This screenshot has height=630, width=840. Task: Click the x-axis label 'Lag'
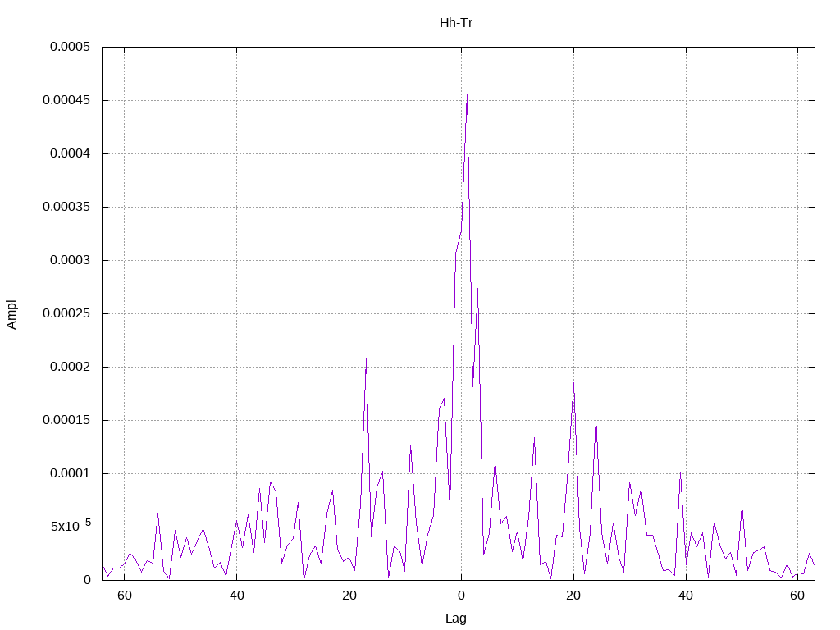click(456, 619)
